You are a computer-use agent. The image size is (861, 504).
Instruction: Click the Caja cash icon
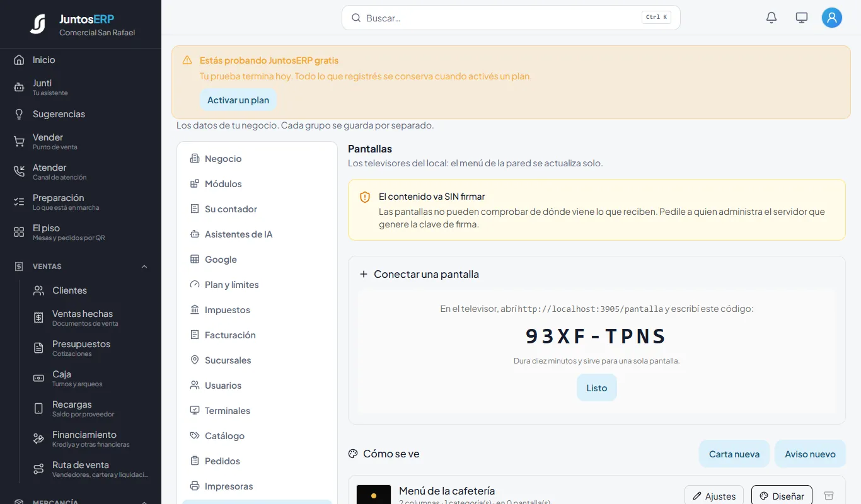38,378
